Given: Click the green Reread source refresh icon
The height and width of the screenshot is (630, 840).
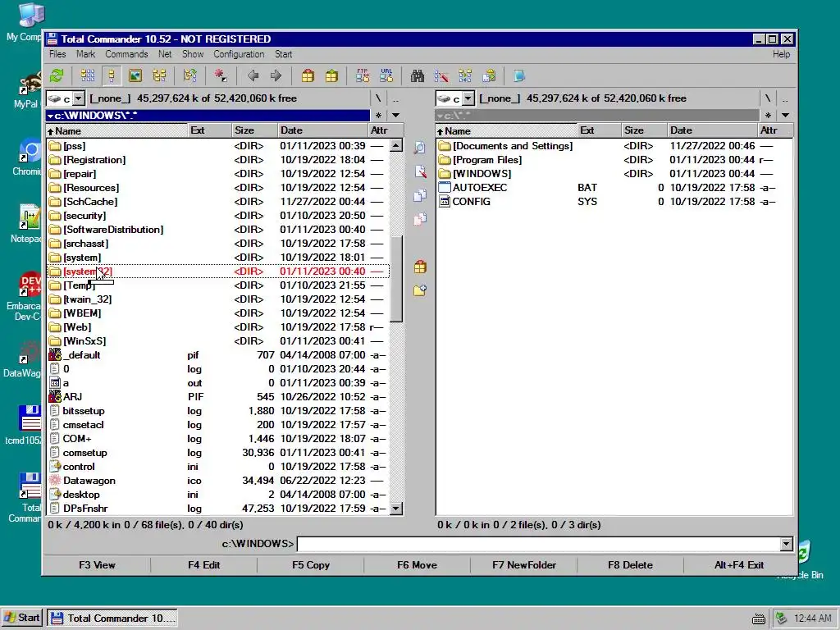Looking at the screenshot, I should (x=57, y=75).
